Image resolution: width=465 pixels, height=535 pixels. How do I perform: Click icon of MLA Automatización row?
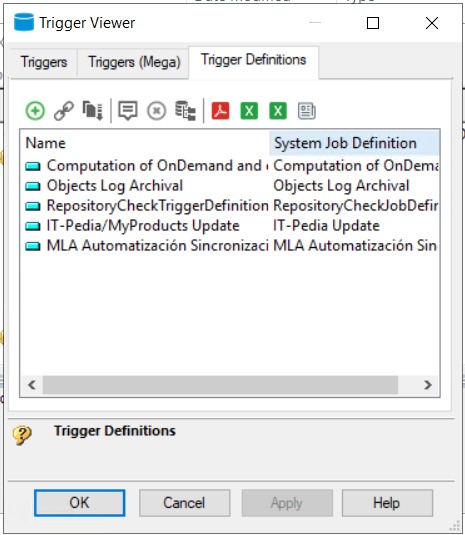pos(33,246)
